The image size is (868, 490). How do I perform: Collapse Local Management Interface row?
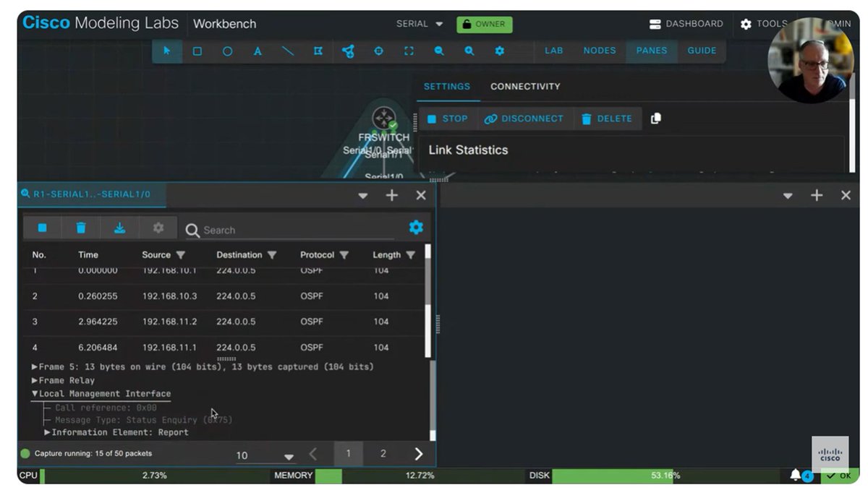[34, 394]
